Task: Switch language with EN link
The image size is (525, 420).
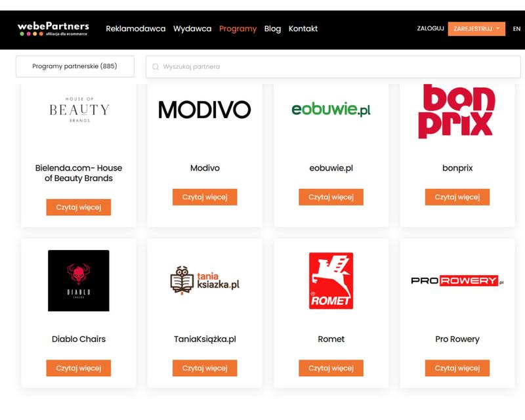Action: tap(516, 29)
